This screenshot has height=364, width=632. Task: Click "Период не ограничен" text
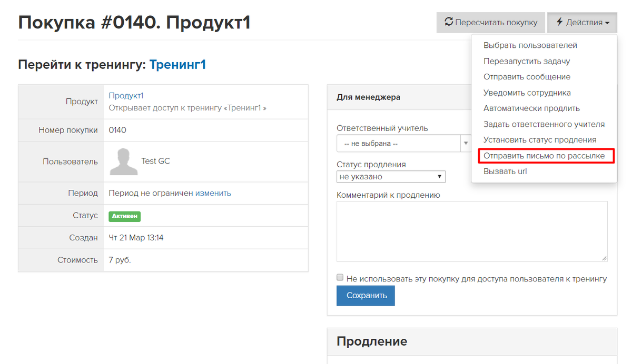point(151,193)
